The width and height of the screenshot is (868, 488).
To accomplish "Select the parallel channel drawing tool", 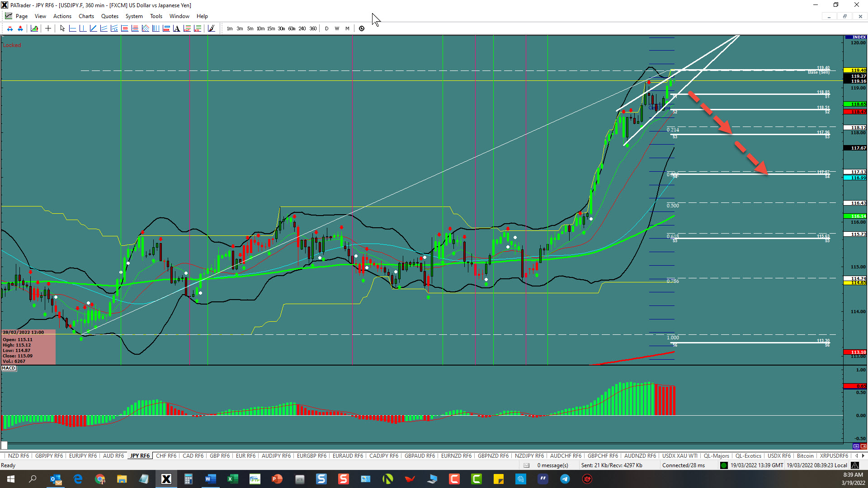I will 104,28.
